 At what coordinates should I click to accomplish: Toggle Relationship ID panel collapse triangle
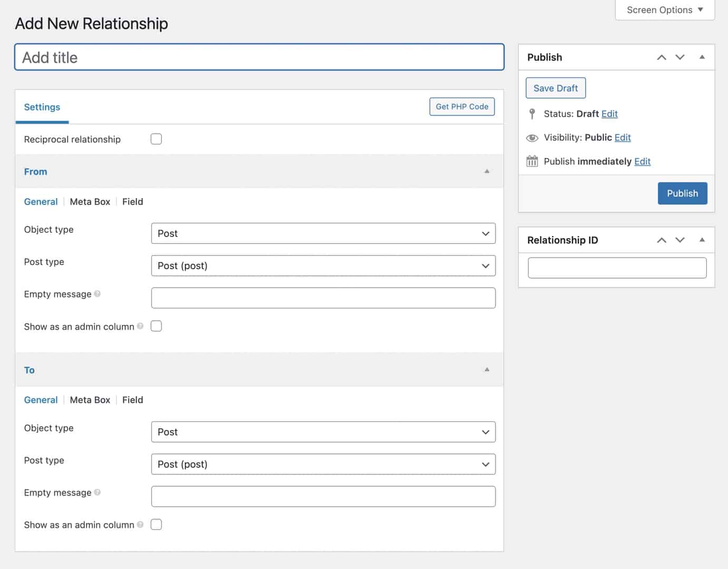[702, 240]
